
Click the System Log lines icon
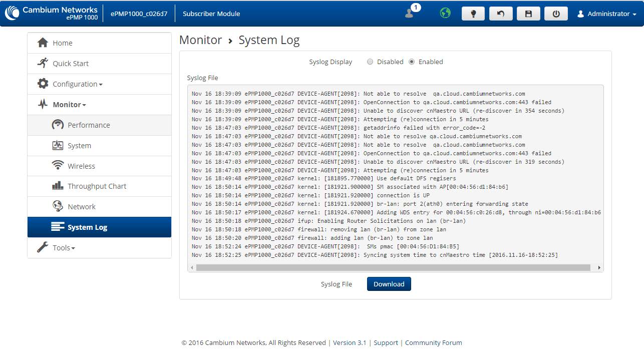[x=58, y=227]
